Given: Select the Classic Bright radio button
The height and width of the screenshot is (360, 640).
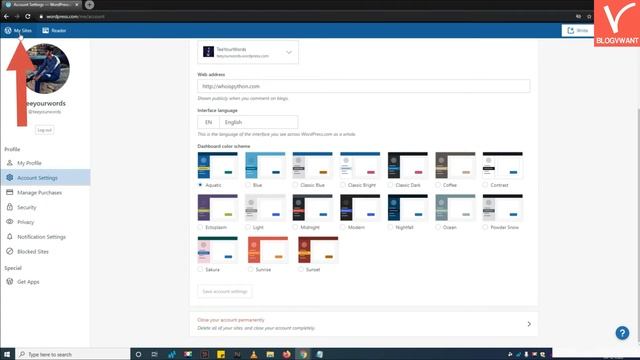Looking at the screenshot, I should pyautogui.click(x=343, y=185).
